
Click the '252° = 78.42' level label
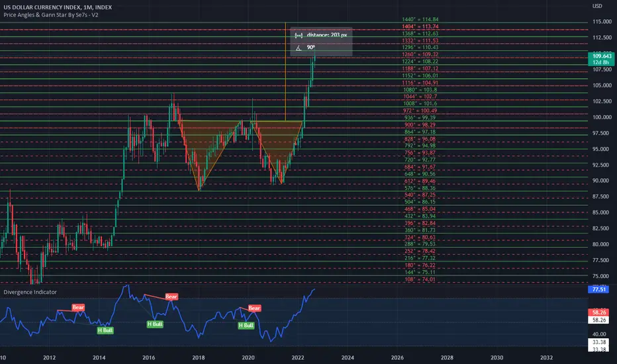(420, 251)
